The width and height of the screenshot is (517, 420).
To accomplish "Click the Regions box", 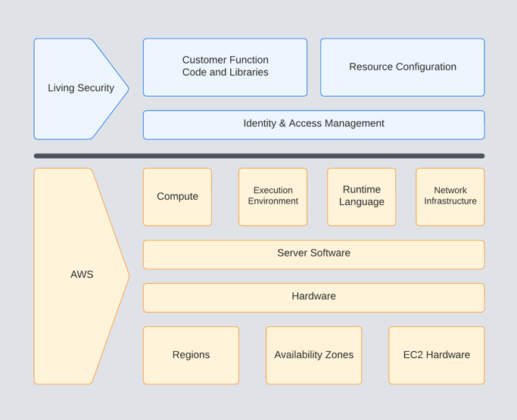I will (191, 356).
